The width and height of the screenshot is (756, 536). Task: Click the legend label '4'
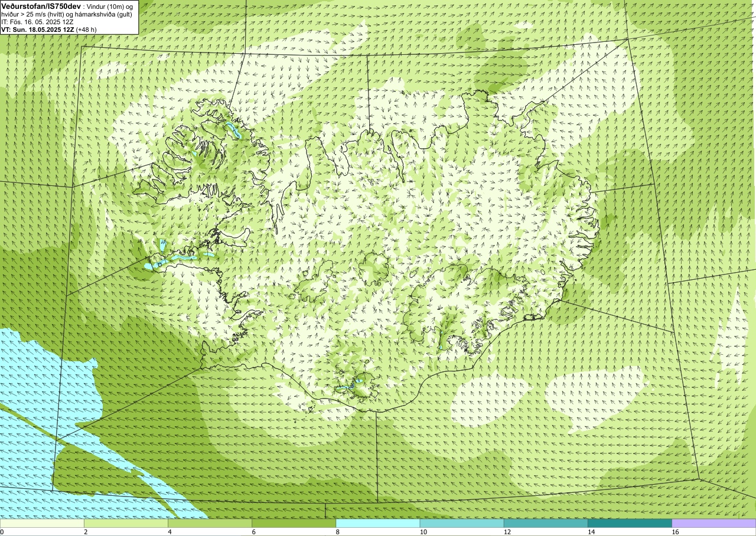point(170,532)
